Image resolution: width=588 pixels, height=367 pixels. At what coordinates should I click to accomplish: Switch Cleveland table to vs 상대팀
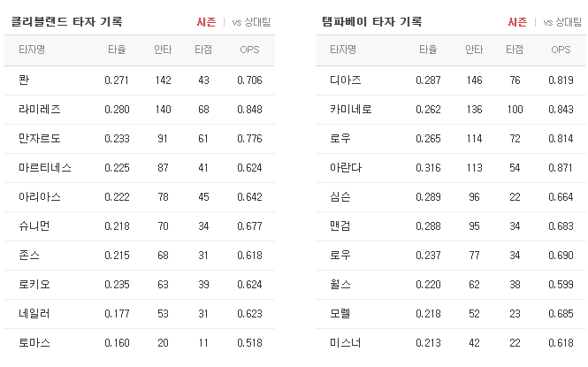click(x=251, y=22)
